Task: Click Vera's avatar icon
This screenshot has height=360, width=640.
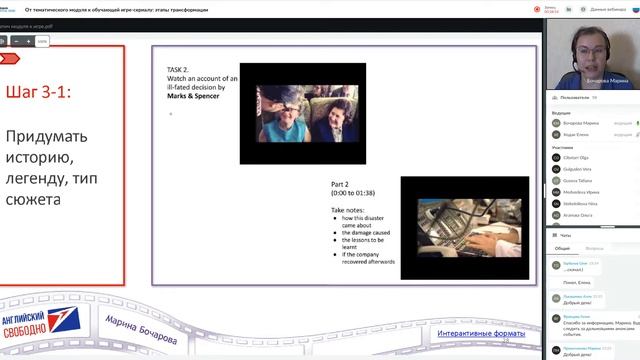Action: point(556,169)
